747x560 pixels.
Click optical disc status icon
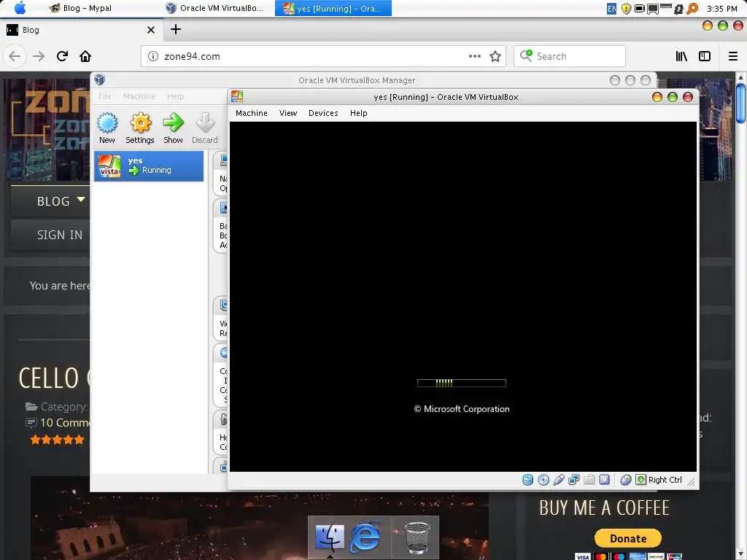543,480
